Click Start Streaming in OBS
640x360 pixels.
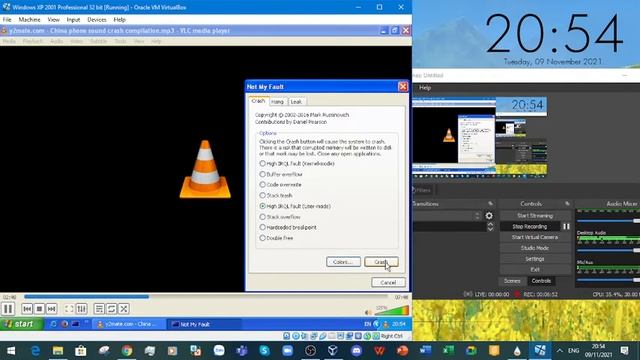(535, 216)
